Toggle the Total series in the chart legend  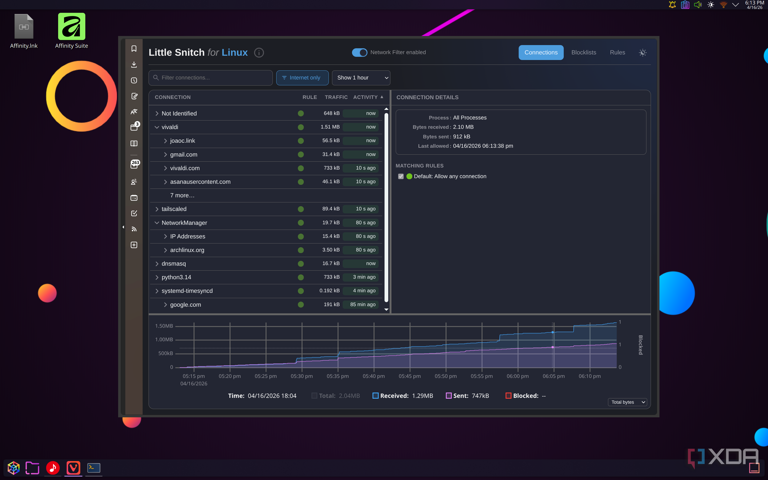[x=314, y=396]
